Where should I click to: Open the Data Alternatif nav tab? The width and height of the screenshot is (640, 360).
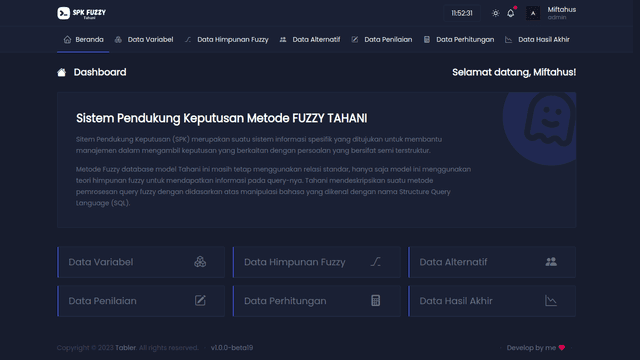310,40
